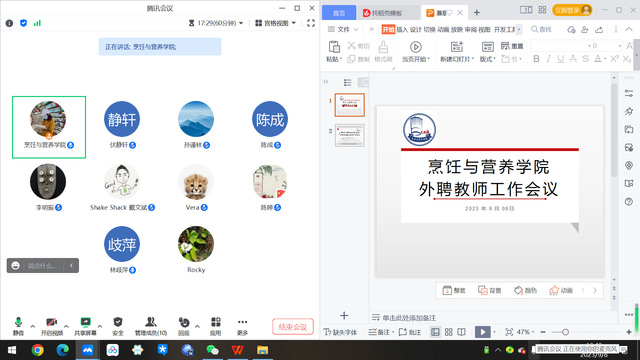
Task: Select slide 2 thumbnail
Action: [x=349, y=135]
